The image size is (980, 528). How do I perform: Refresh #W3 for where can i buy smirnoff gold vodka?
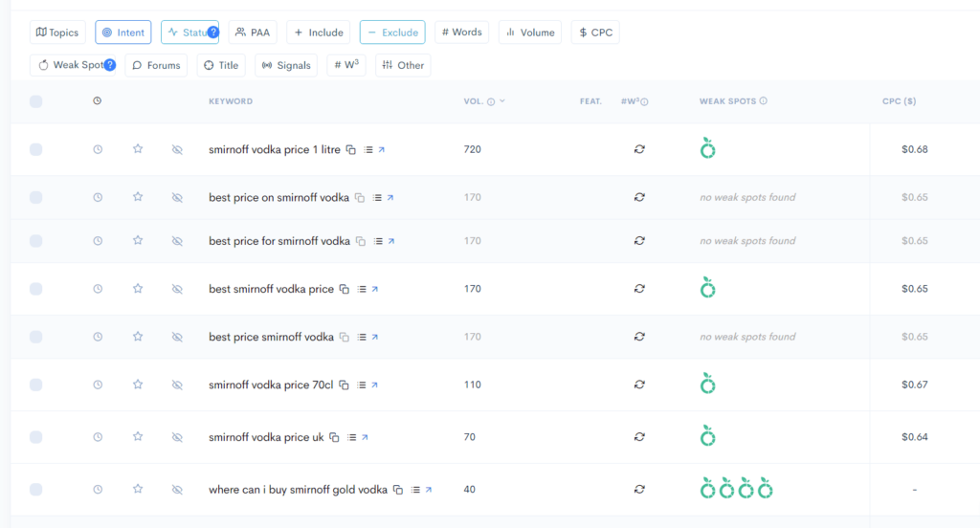tap(639, 489)
